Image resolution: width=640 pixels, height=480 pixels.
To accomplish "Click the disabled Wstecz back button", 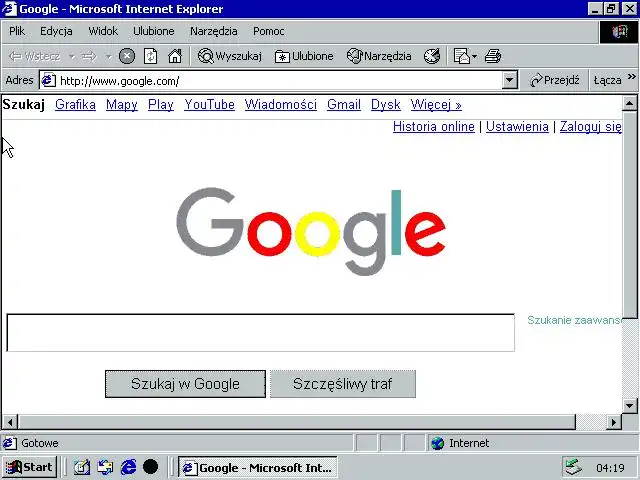I will (x=34, y=56).
